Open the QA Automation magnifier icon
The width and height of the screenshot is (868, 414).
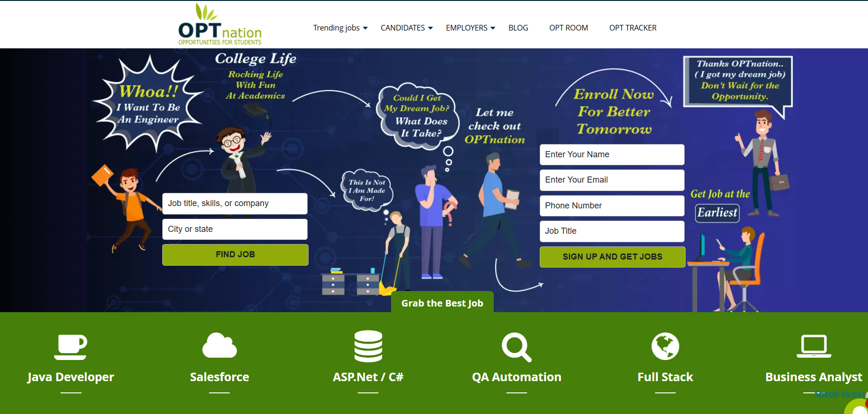(x=516, y=347)
